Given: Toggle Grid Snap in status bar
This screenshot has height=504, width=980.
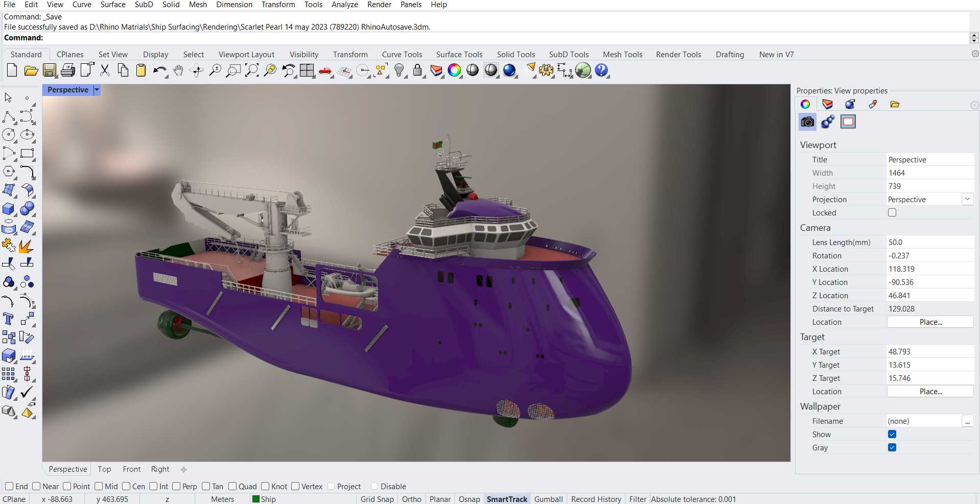Looking at the screenshot, I should [377, 499].
